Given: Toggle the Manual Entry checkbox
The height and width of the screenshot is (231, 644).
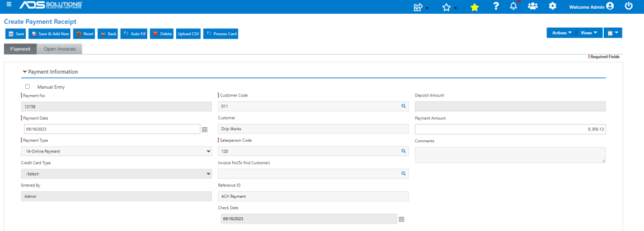Looking at the screenshot, I should point(28,86).
